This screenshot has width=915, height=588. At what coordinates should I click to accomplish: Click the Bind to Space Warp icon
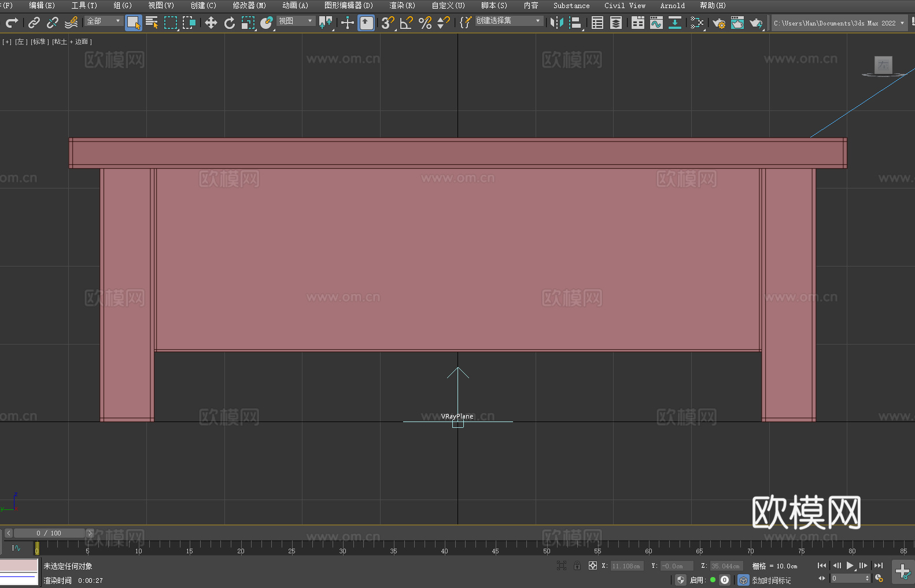tap(71, 23)
